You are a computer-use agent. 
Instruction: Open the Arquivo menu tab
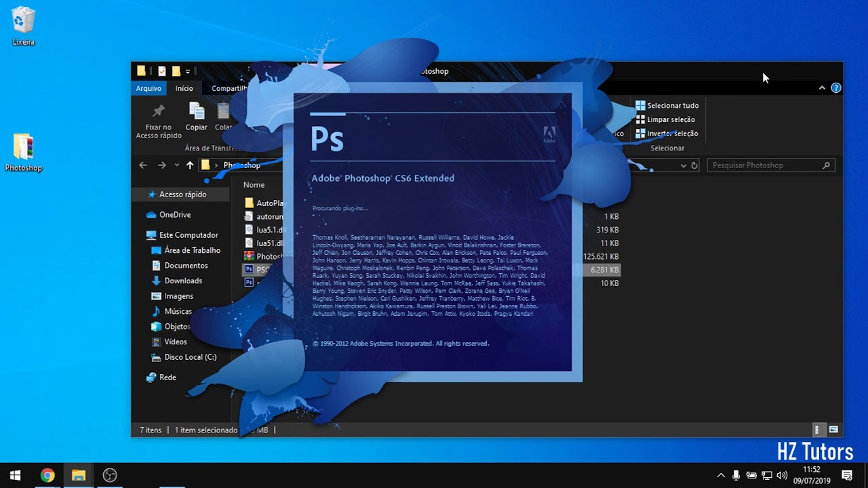[149, 88]
